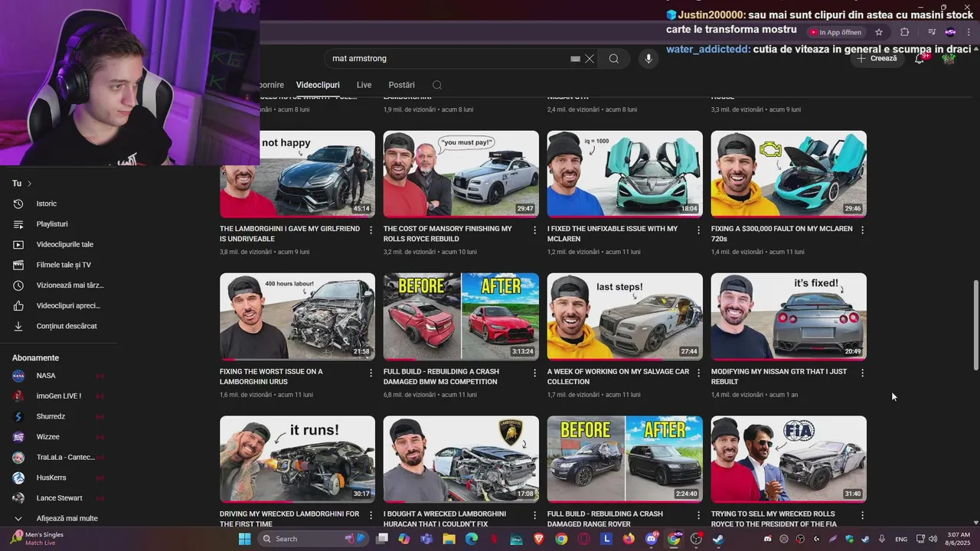Open the on-screen keyboard icon in search box
The width and height of the screenshot is (980, 551).
point(575,58)
